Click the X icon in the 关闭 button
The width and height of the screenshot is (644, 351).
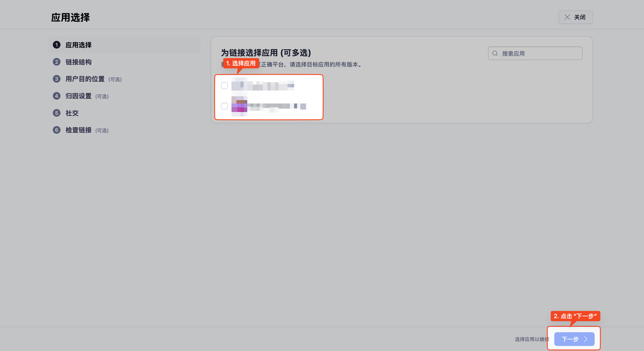point(567,17)
